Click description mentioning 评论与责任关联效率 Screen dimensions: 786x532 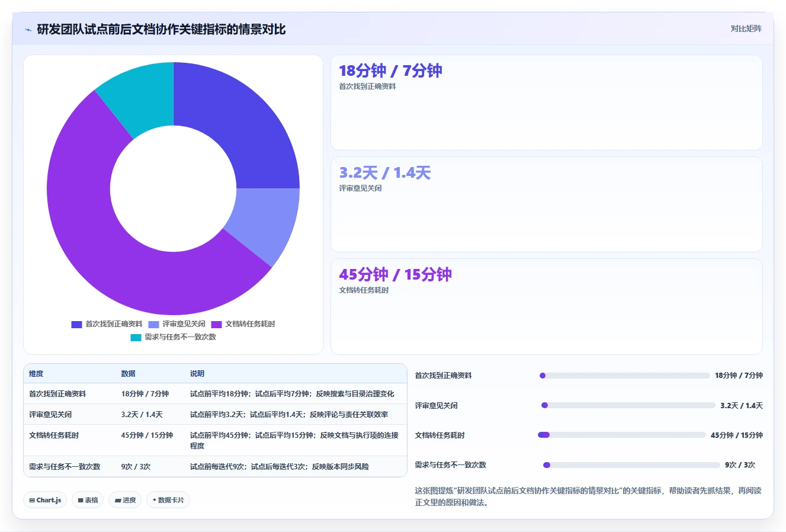pos(289,415)
